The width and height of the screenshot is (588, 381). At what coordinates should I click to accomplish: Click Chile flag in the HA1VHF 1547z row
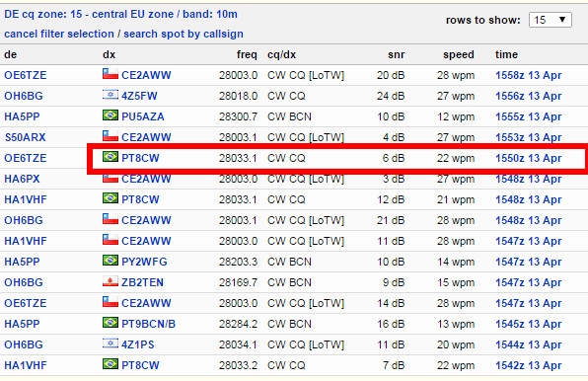click(110, 239)
